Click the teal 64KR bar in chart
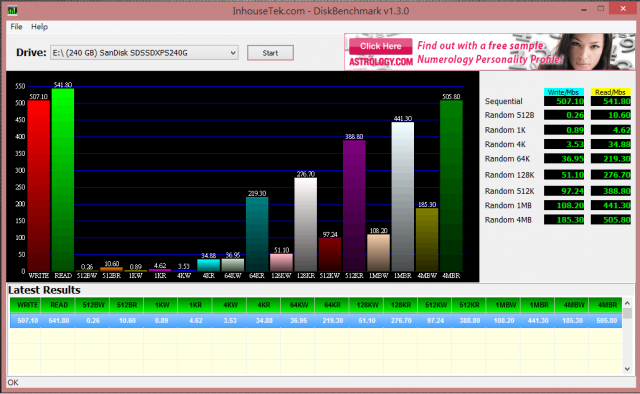The width and height of the screenshot is (640, 394). (257, 234)
